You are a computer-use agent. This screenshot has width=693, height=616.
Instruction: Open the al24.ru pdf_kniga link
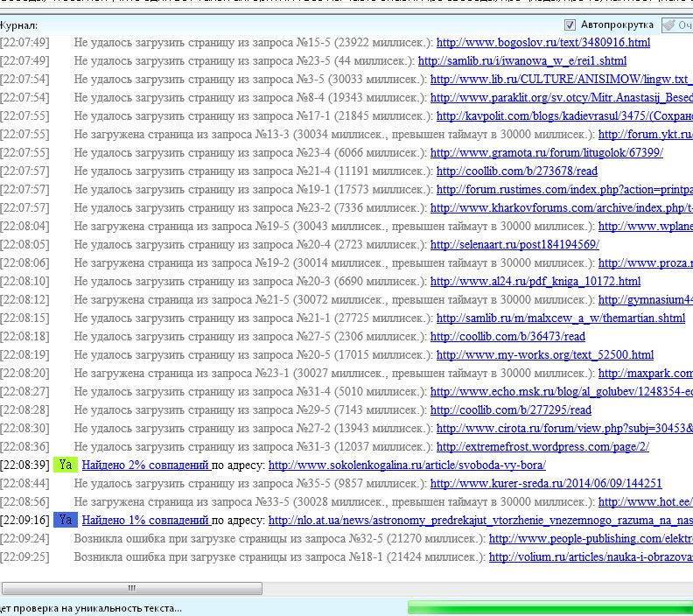(x=535, y=281)
